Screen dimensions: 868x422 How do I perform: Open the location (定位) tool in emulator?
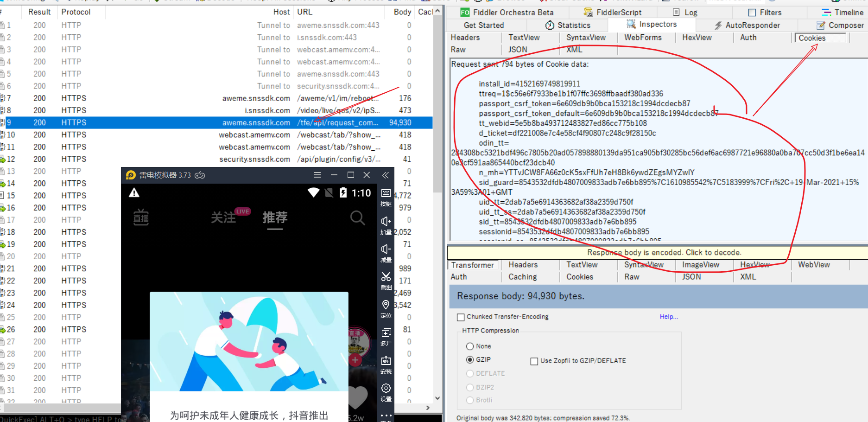click(x=386, y=309)
